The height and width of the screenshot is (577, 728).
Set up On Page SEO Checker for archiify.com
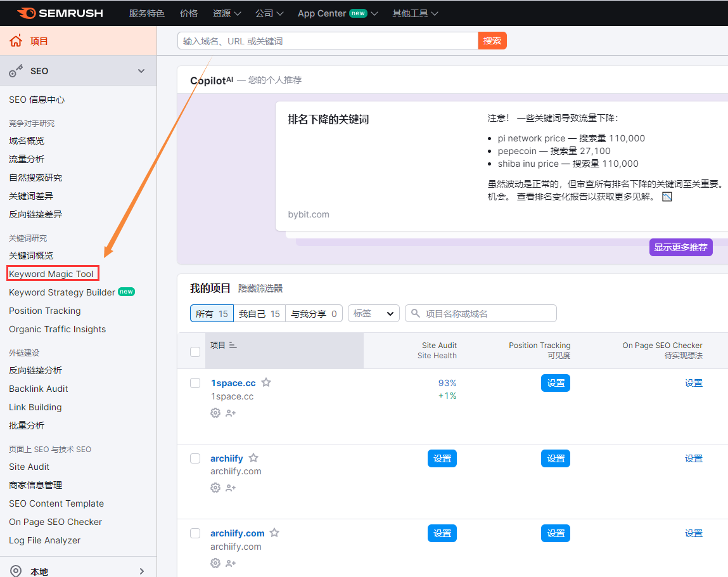click(694, 533)
